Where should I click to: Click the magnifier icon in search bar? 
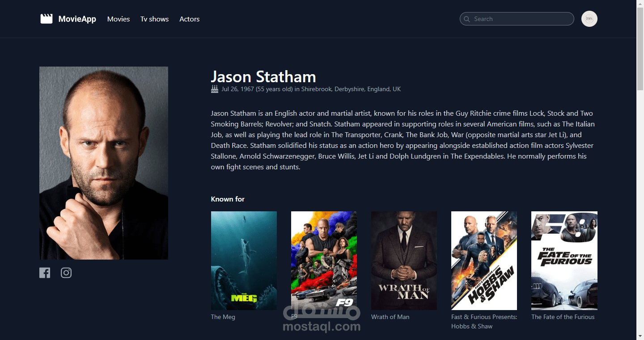[467, 19]
